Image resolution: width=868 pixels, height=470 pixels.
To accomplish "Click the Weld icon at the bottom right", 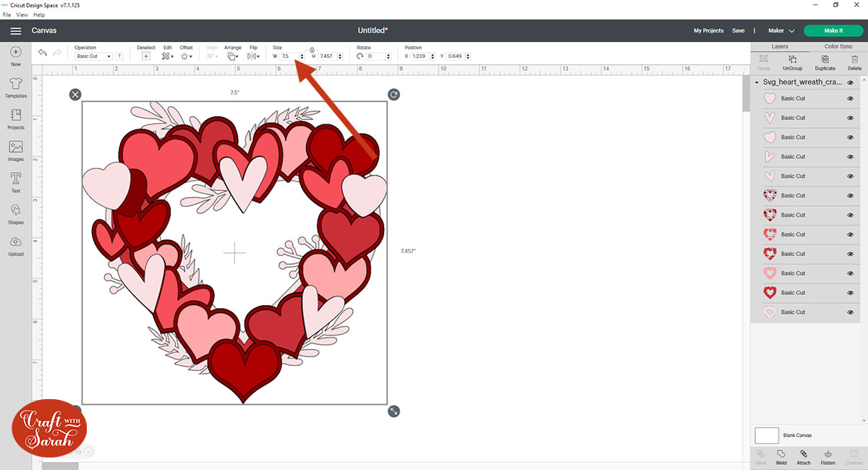I will 781,456.
